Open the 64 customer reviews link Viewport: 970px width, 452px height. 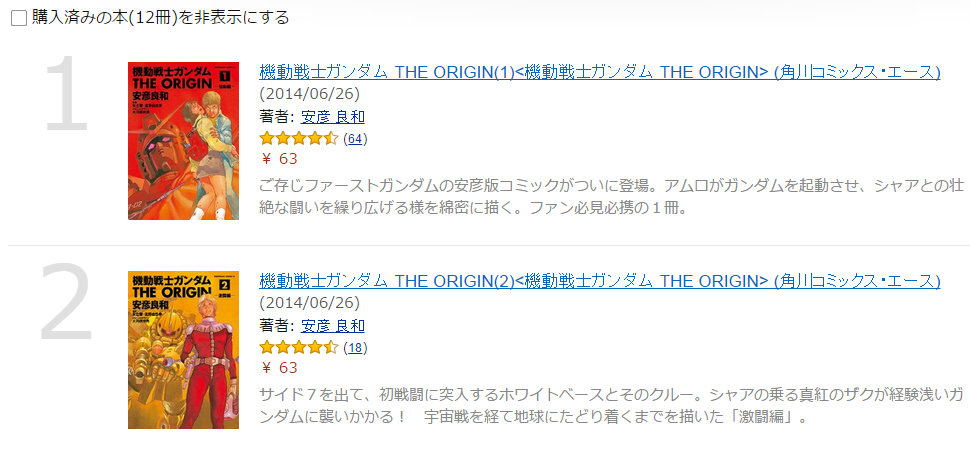(354, 139)
